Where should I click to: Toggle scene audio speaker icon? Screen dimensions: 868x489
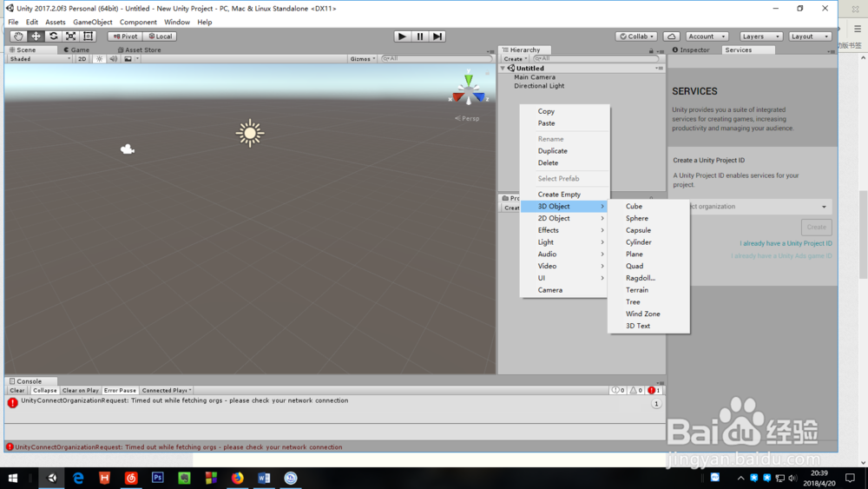[114, 59]
